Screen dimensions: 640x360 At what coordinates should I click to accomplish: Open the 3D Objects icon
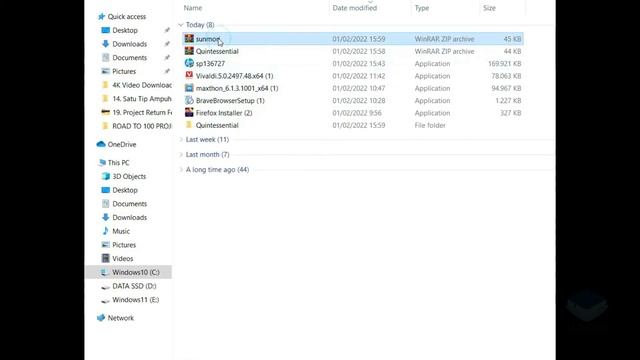[x=105, y=176]
